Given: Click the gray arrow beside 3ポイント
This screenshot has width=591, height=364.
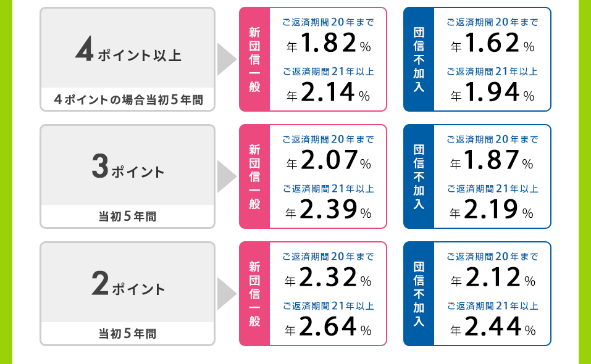Looking at the screenshot, I should coord(227,176).
